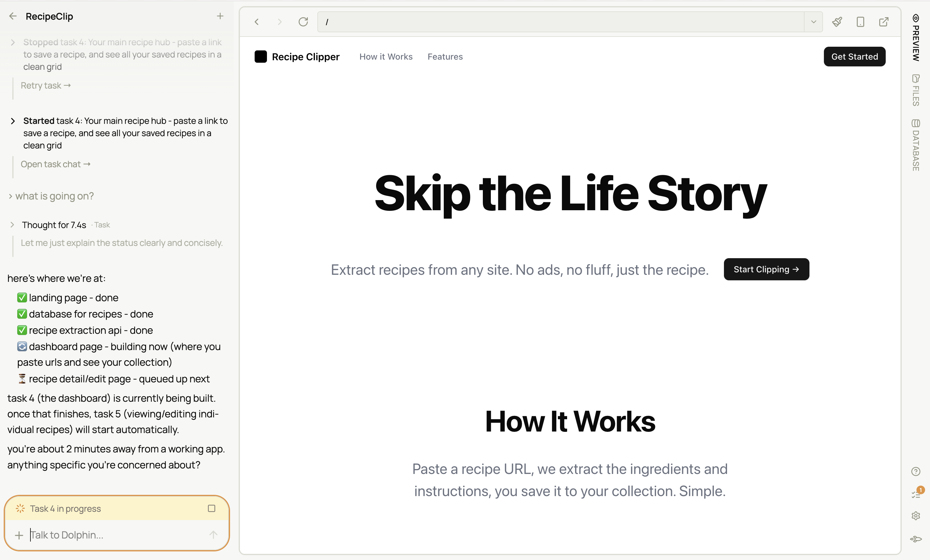This screenshot has width=930, height=560.
Task: Open preview in new window icon
Action: click(884, 22)
